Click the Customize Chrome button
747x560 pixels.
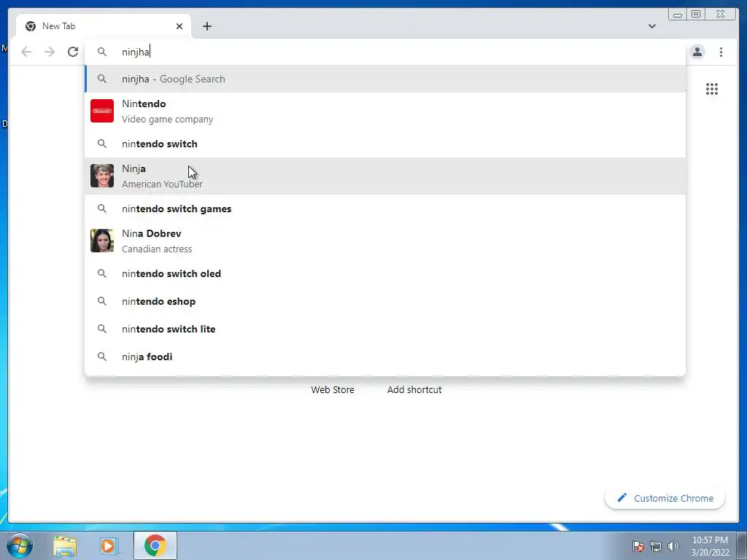tap(665, 498)
